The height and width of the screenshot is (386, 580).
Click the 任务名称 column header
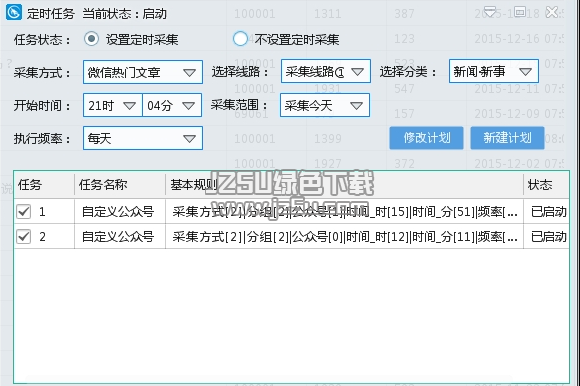[x=120, y=184]
